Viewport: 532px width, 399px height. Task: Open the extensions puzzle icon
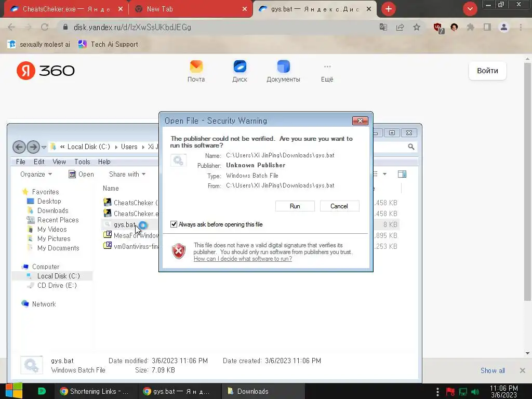pos(471,27)
